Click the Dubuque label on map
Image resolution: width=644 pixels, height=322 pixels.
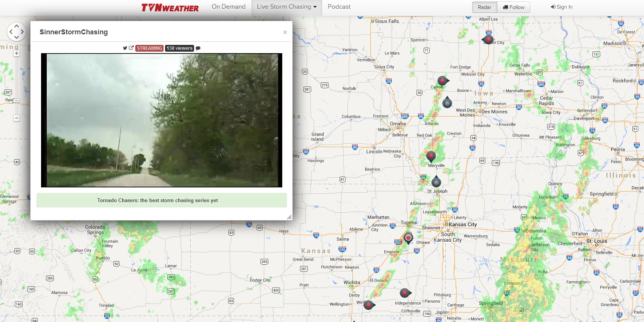pyautogui.click(x=581, y=67)
